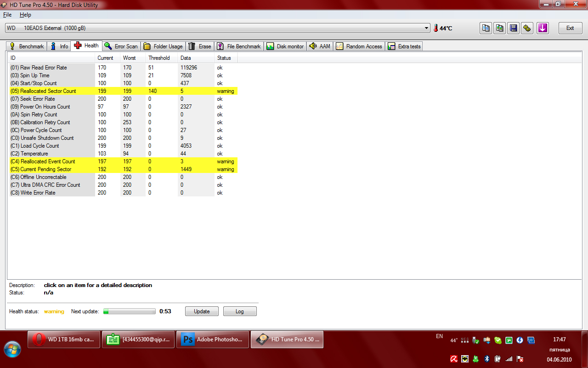Click the Next update progress bar
This screenshot has width=588, height=368.
[x=130, y=311]
